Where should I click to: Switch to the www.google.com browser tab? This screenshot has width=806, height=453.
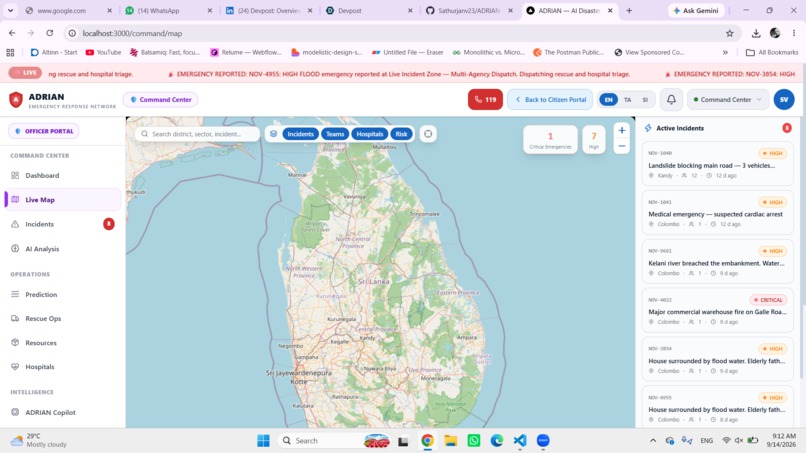[x=68, y=10]
